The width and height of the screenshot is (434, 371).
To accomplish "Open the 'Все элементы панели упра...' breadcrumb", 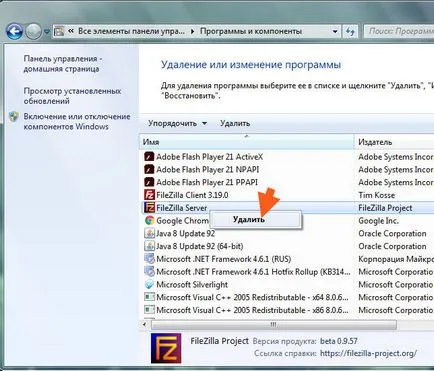I will (131, 31).
